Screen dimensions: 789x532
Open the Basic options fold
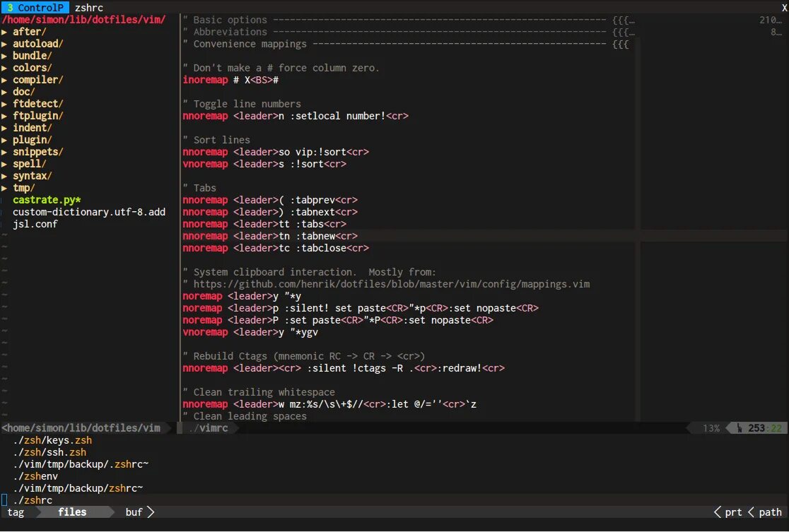click(x=409, y=20)
